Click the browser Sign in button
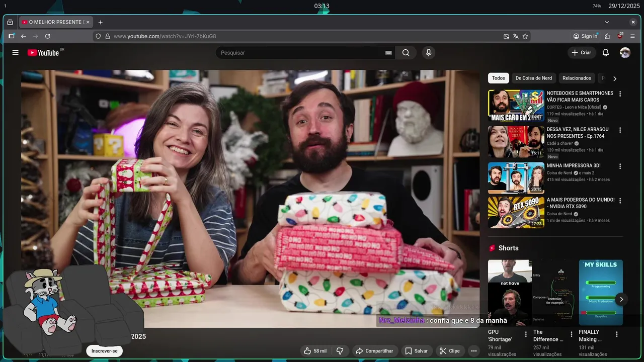Screen dimensions: 644x362 (x=586, y=36)
